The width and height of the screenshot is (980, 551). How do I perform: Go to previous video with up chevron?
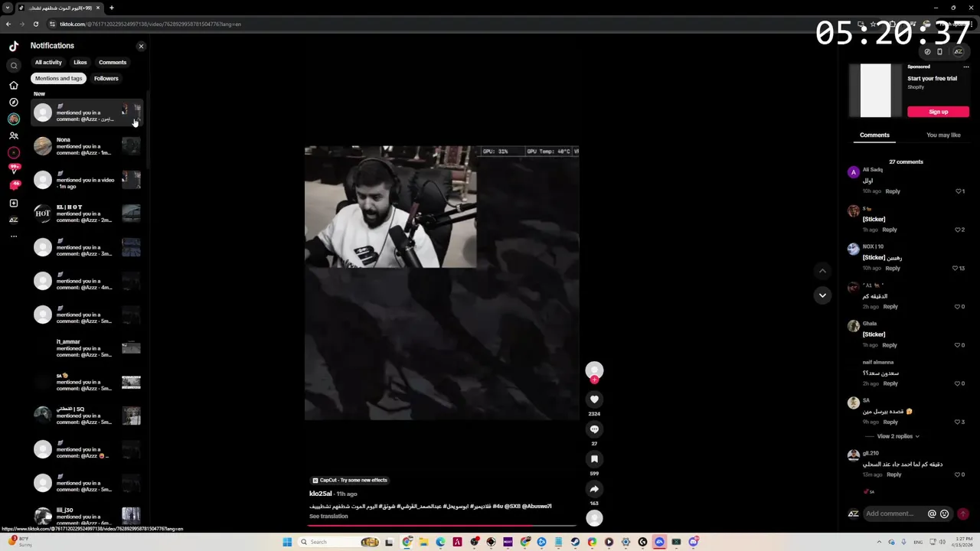pyautogui.click(x=822, y=270)
